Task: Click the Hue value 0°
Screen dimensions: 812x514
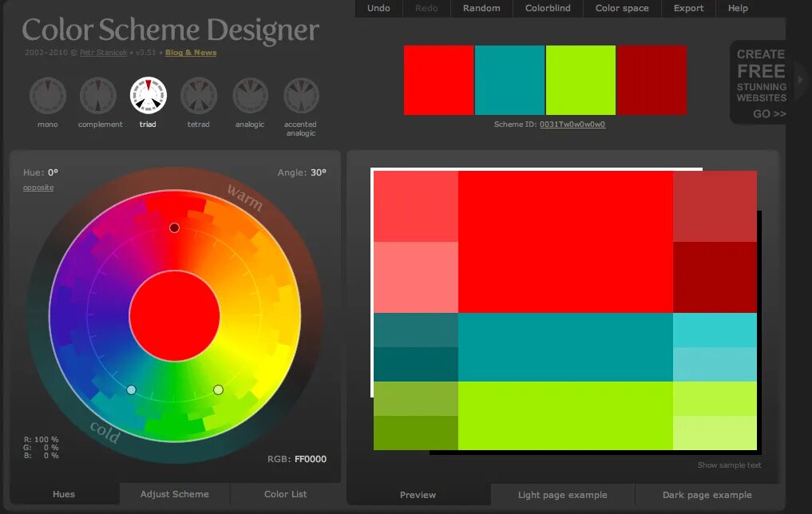Action: [x=53, y=172]
